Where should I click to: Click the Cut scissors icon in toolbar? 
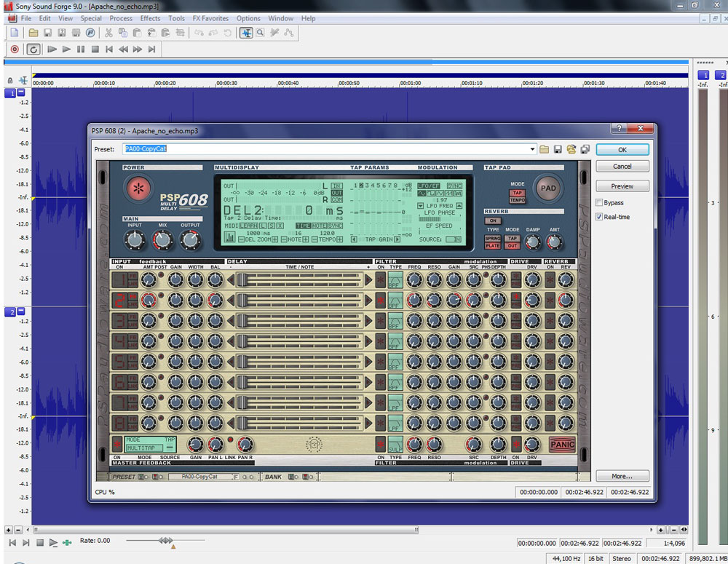pos(108,33)
